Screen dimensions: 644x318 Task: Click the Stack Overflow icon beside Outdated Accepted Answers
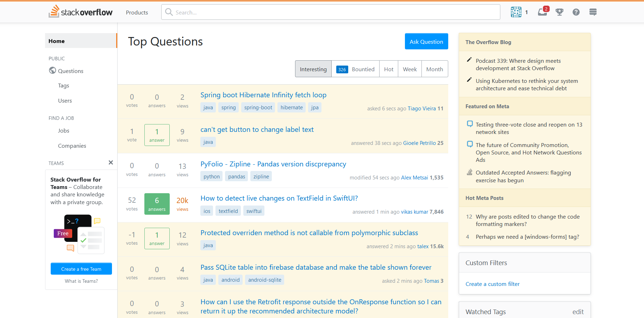(470, 172)
